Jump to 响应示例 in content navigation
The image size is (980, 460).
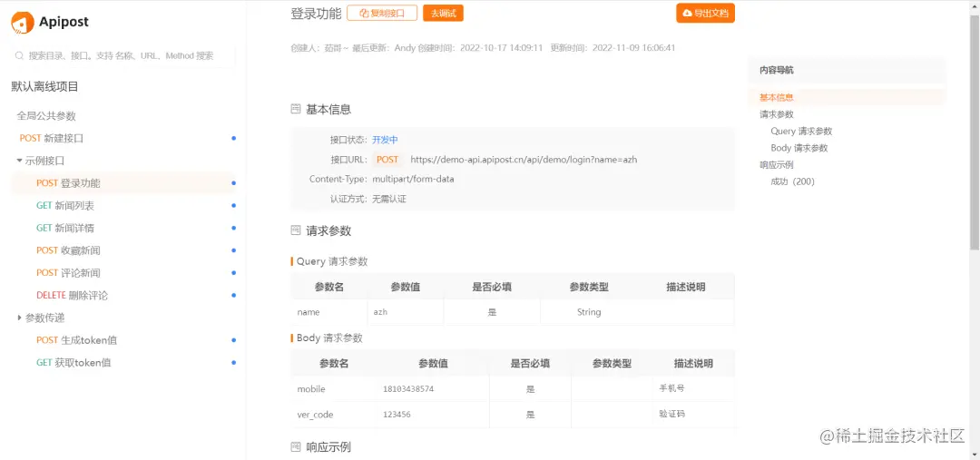776,165
